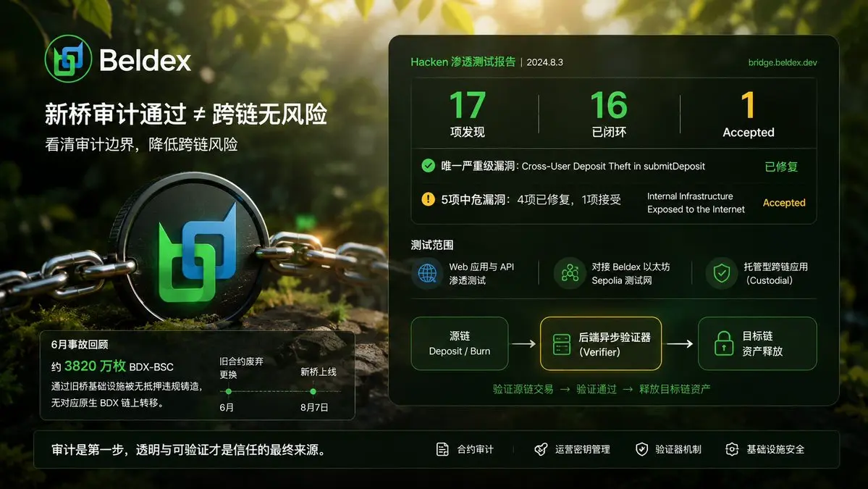This screenshot has height=489, width=868.
Task: Open the bridge.beldex.dev link
Action: pos(782,62)
